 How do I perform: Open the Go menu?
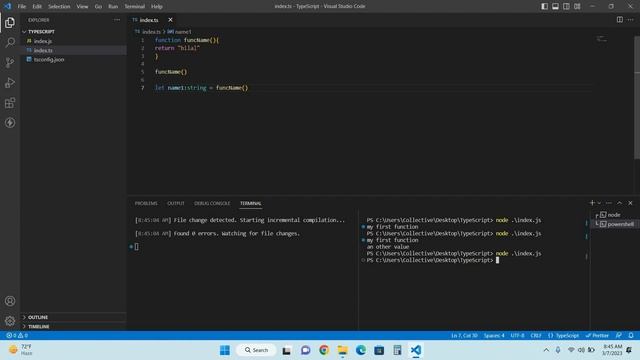point(98,7)
